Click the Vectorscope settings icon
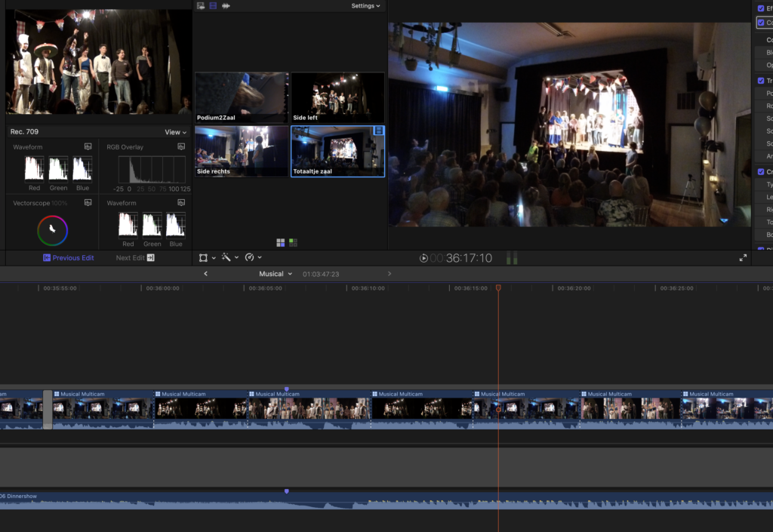The image size is (773, 532). point(88,203)
